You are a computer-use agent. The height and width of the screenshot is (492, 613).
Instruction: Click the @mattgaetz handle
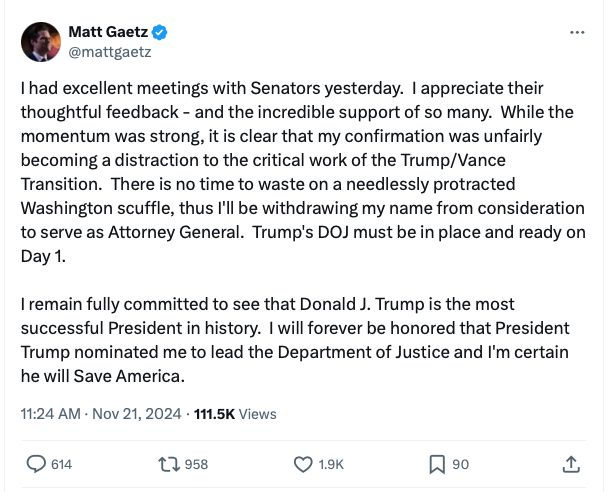110,52
